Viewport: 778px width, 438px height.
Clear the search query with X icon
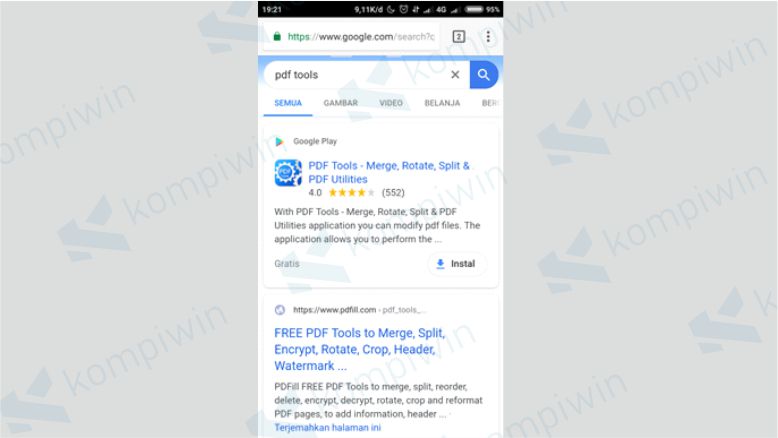(x=455, y=75)
